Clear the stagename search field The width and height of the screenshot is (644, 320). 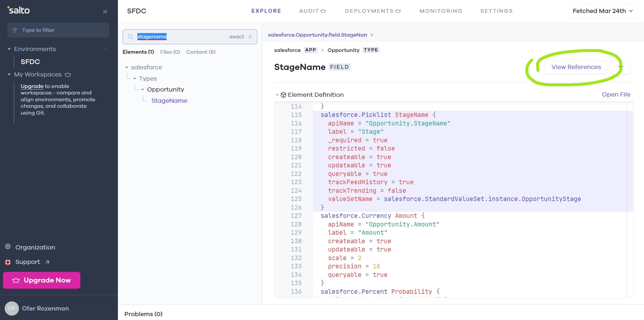(x=250, y=37)
